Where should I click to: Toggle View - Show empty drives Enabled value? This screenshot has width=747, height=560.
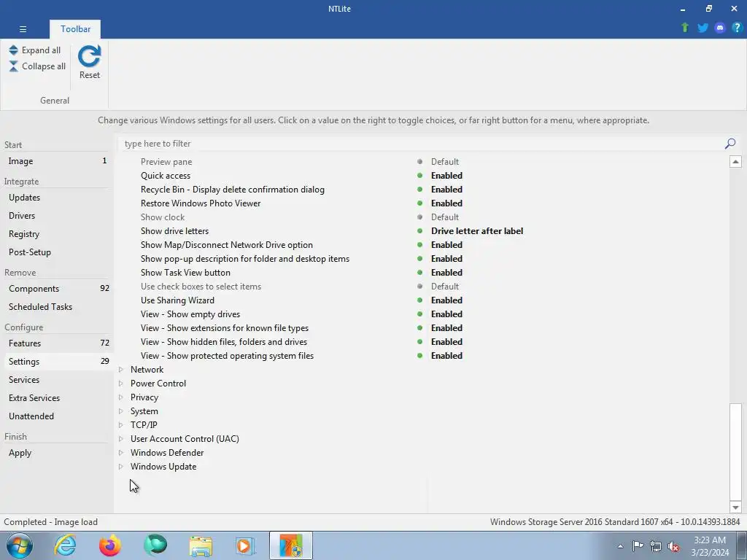pyautogui.click(x=447, y=314)
